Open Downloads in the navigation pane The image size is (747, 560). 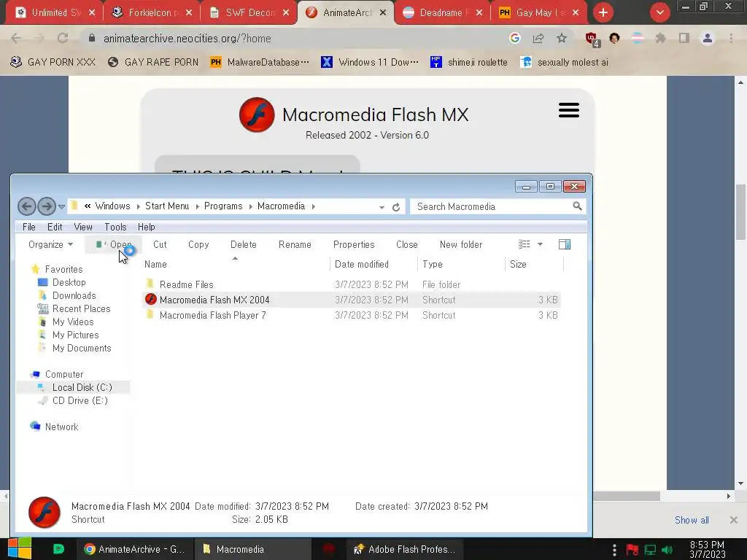tap(74, 296)
